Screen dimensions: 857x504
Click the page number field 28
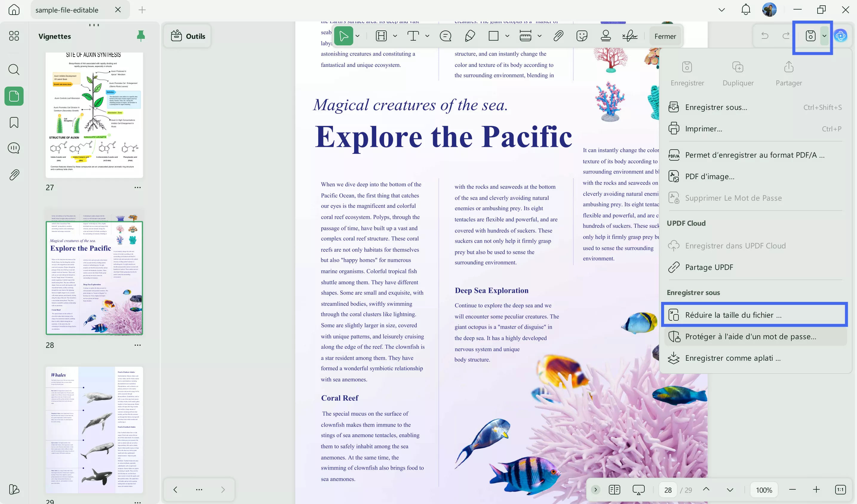click(668, 490)
